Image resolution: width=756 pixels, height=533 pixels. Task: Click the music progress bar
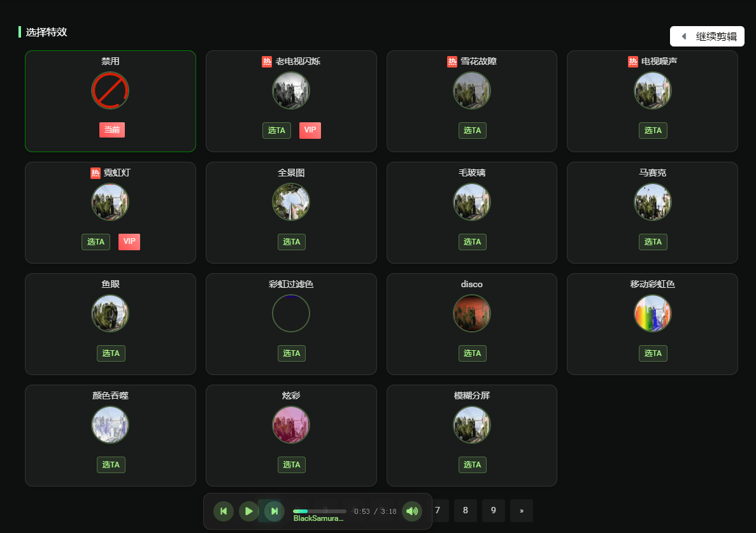point(320,511)
